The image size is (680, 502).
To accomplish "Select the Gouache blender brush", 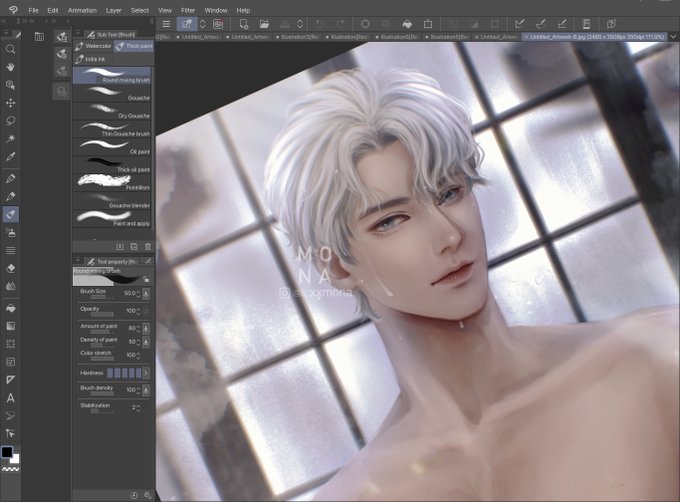I will (112, 201).
